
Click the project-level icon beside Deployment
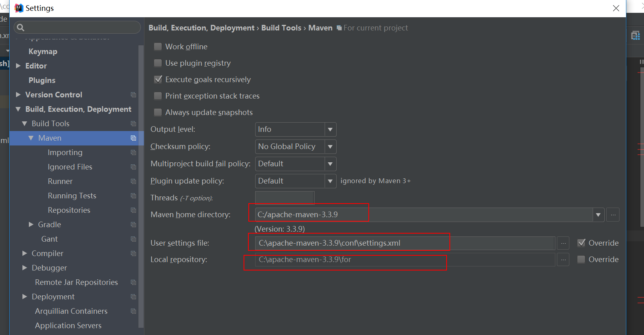point(133,297)
